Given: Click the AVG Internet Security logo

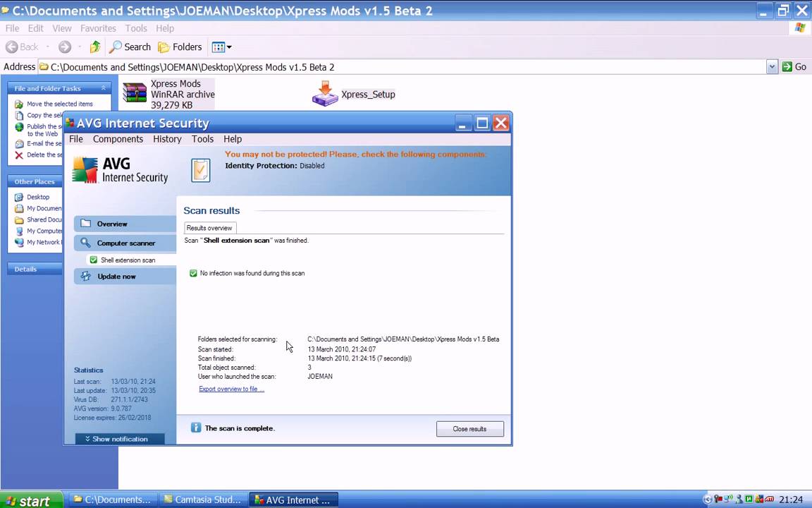Looking at the screenshot, I should (x=120, y=170).
